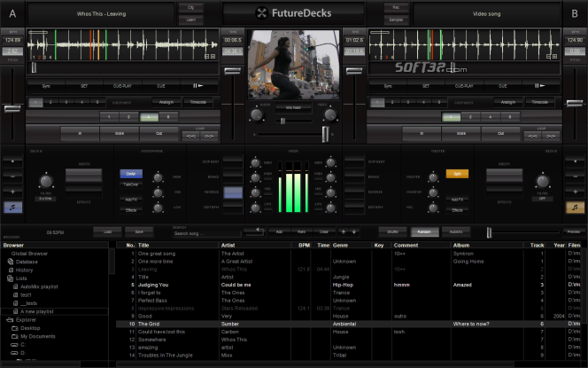588x368 pixels.
Task: Halve the loop on deck B with << button
Action: coord(532,136)
